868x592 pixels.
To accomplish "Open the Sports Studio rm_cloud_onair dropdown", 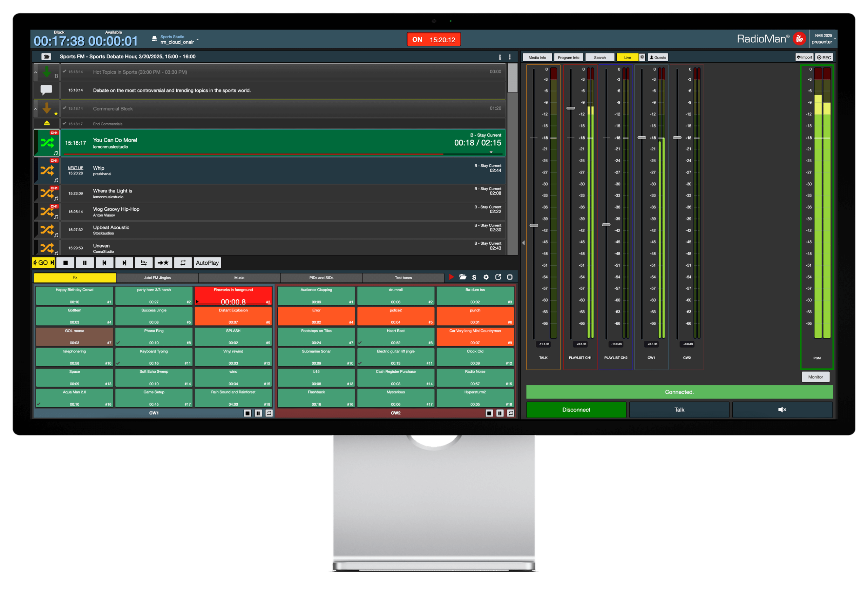I will tap(176, 40).
